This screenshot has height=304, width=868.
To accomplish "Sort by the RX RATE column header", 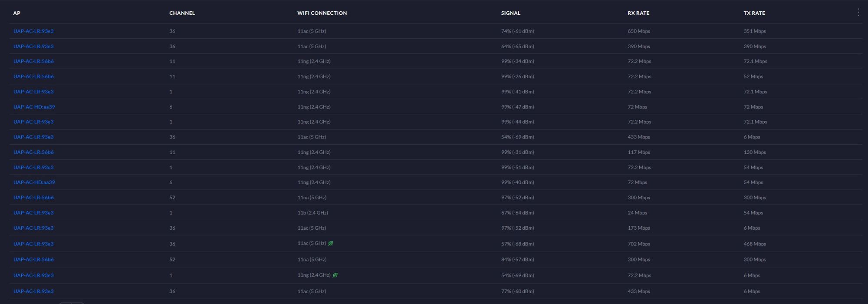I will click(x=638, y=13).
